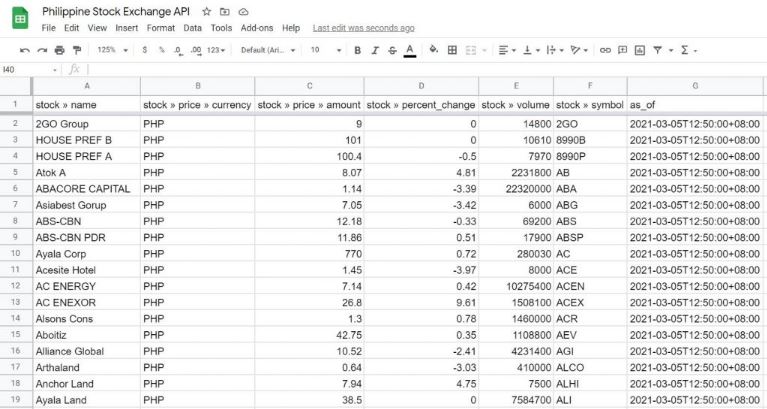The height and width of the screenshot is (409, 767).
Task: Open the zoom level 125% dropdown
Action: click(x=112, y=50)
